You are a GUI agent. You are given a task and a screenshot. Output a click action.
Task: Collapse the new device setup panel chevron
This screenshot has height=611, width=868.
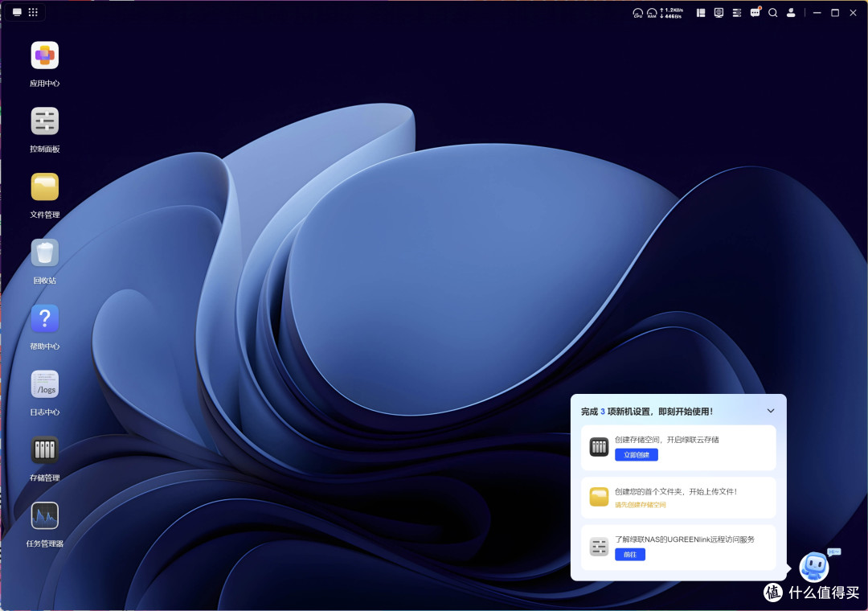[x=771, y=411]
